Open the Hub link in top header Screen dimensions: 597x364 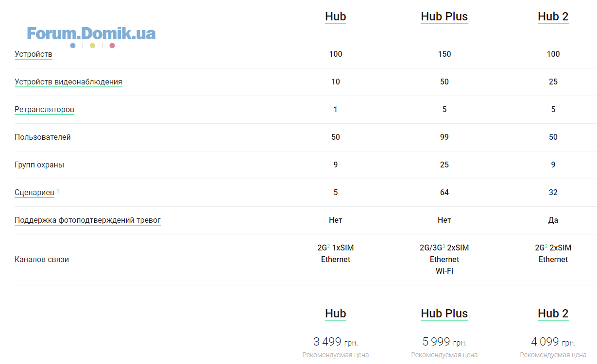coord(336,17)
